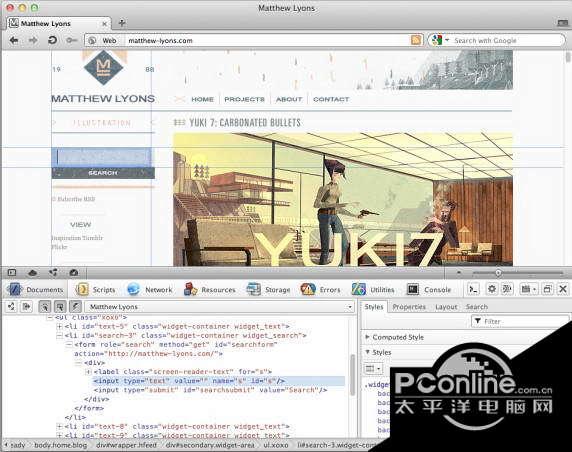572x452 pixels.
Task: Click the Opera Unite icon in the status bar
Action: pyautogui.click(x=53, y=273)
